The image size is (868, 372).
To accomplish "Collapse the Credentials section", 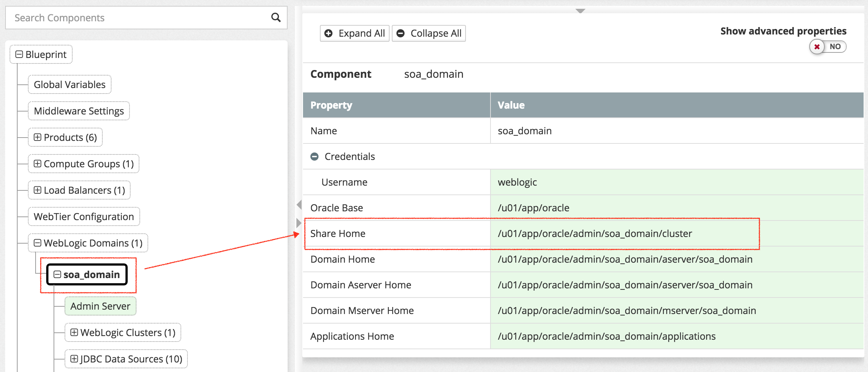I will (x=314, y=157).
